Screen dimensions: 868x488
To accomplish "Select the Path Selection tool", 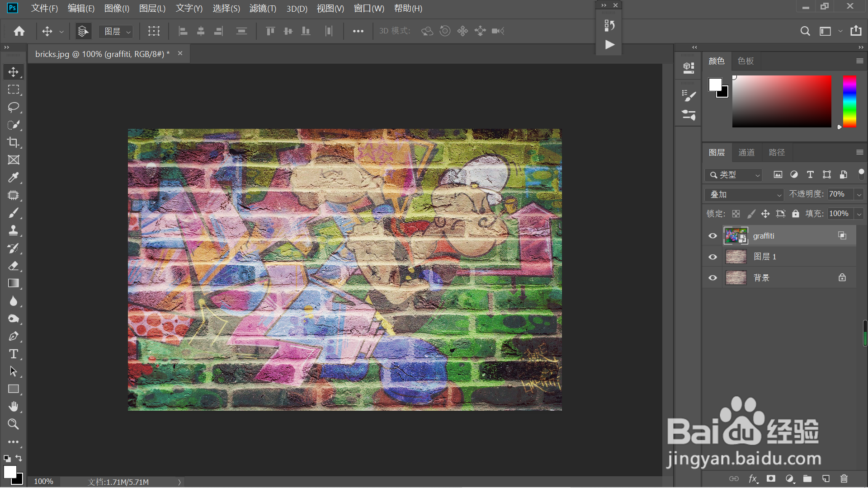I will (14, 371).
